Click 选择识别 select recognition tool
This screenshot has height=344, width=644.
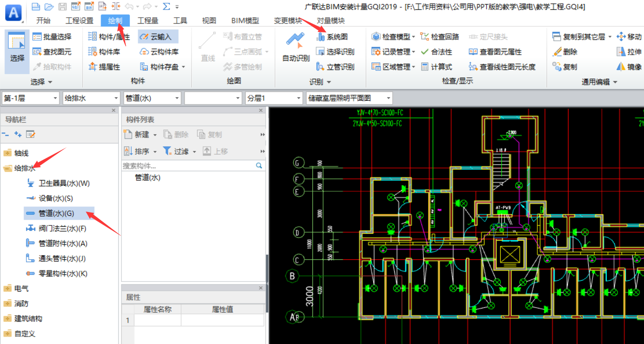pos(335,52)
